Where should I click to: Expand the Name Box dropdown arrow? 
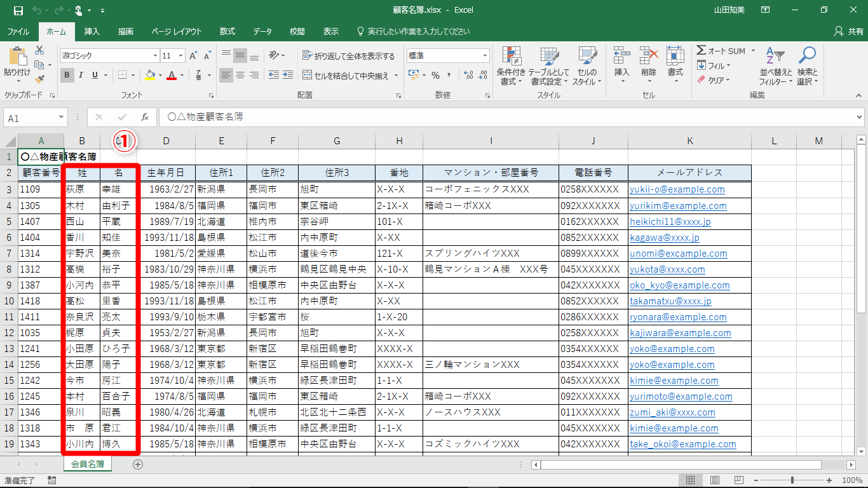coord(61,118)
